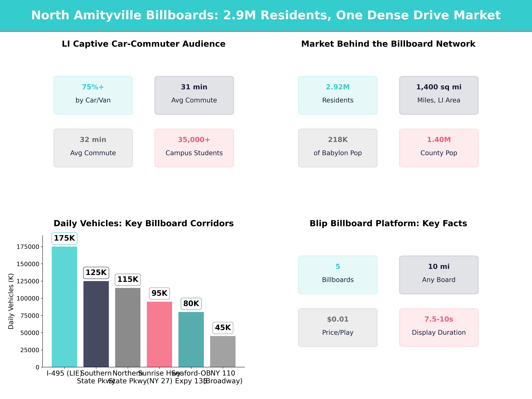Image resolution: width=532 pixels, height=399 pixels.
Task: Click the '175K' bar label
Action: [x=65, y=238]
